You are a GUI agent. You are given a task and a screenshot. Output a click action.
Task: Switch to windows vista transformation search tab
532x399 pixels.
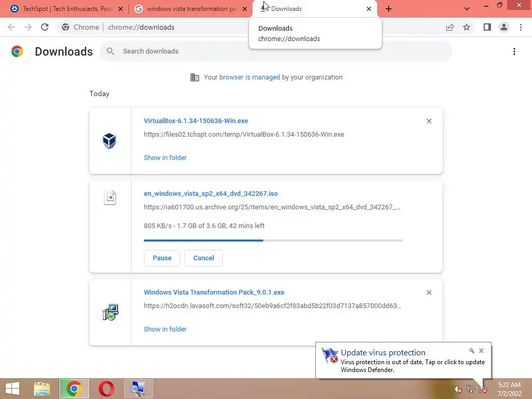point(191,9)
